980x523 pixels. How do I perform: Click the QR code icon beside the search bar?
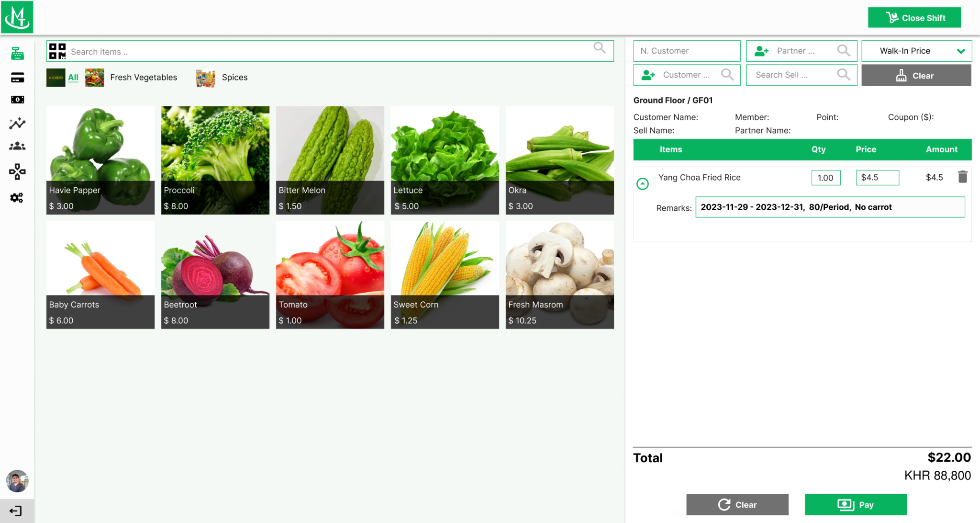pyautogui.click(x=57, y=51)
